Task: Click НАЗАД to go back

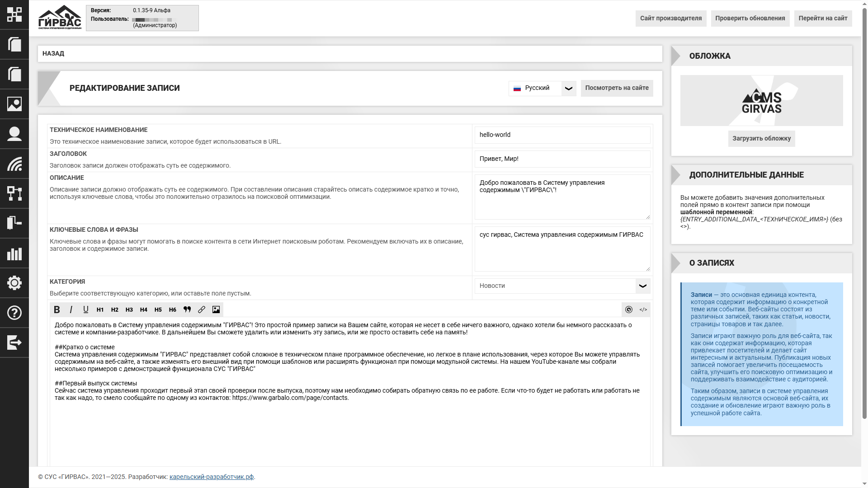Action: pos(53,53)
